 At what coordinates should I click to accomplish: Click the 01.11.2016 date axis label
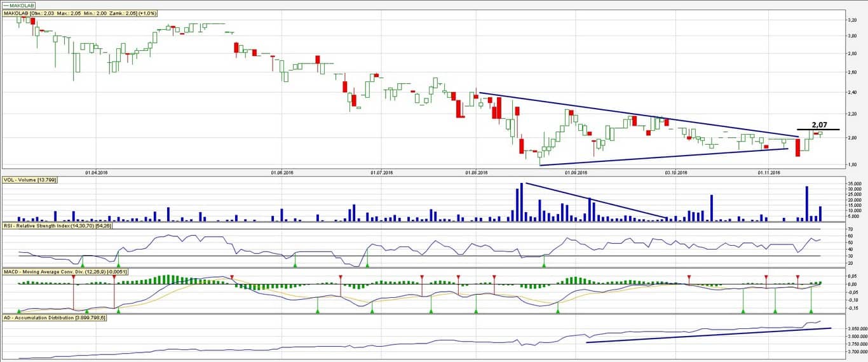pos(770,171)
